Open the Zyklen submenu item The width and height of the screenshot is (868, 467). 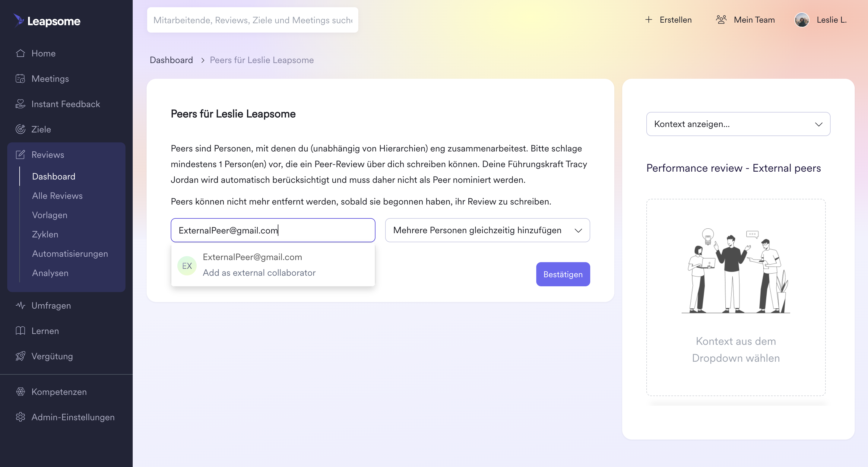coord(45,234)
